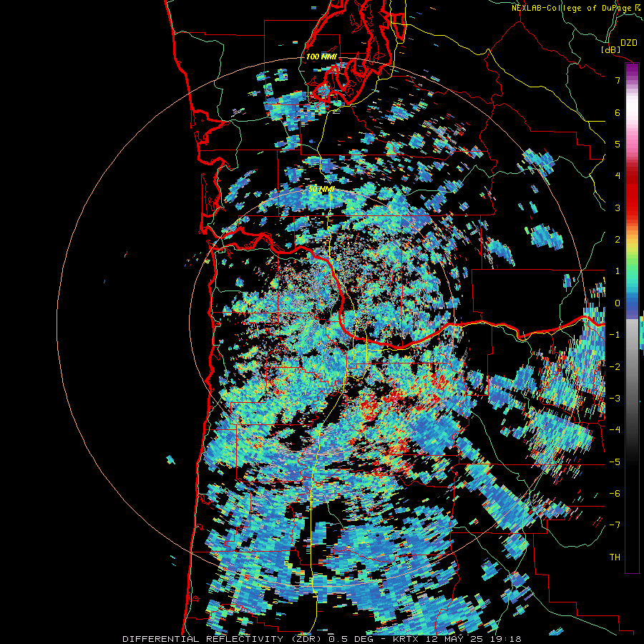Image resolution: width=644 pixels, height=644 pixels.
Task: Click the DZD label above the scale
Action: tap(628, 43)
